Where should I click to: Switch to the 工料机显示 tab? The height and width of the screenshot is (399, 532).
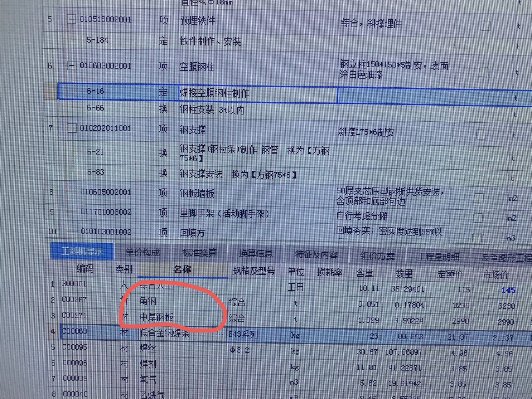(x=82, y=251)
